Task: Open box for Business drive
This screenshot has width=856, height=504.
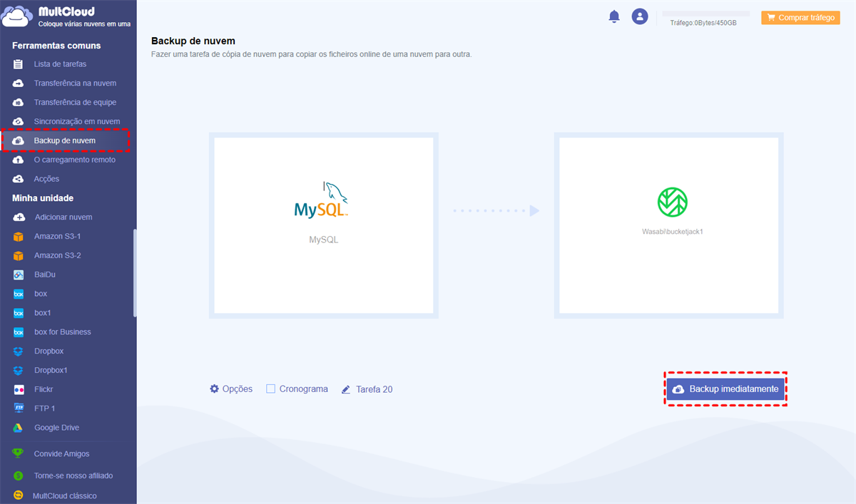Action: click(x=63, y=332)
